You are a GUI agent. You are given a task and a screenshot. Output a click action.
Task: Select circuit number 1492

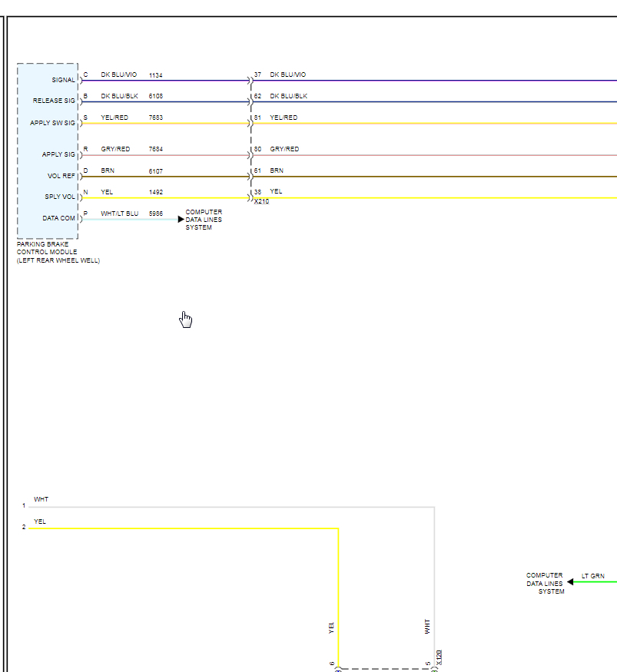(156, 192)
